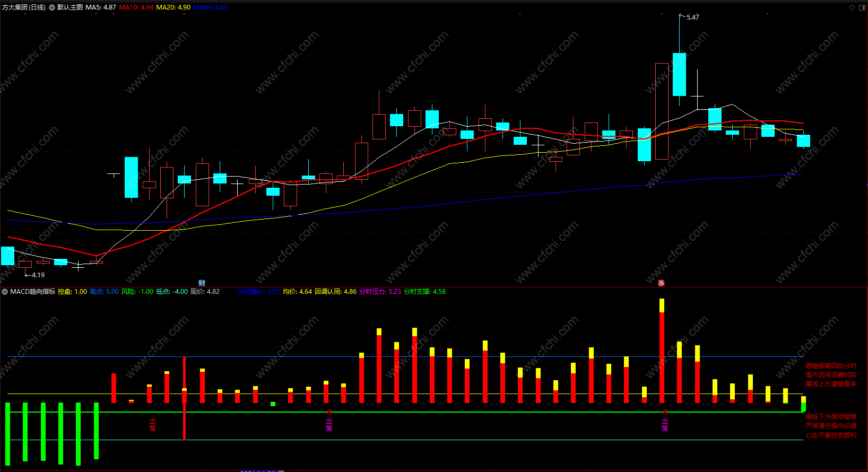868x472 pixels.
Task: Select the 控盘: 1.00 reading
Action: coord(72,292)
